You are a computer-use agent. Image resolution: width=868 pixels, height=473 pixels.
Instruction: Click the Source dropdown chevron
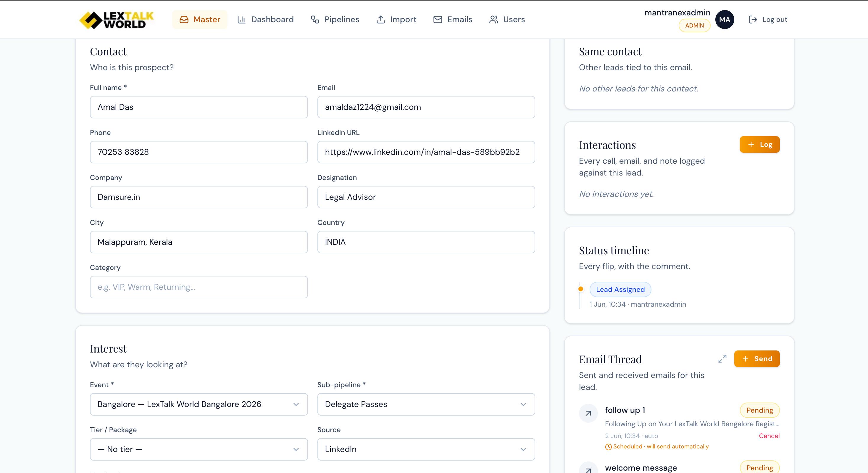tap(523, 449)
